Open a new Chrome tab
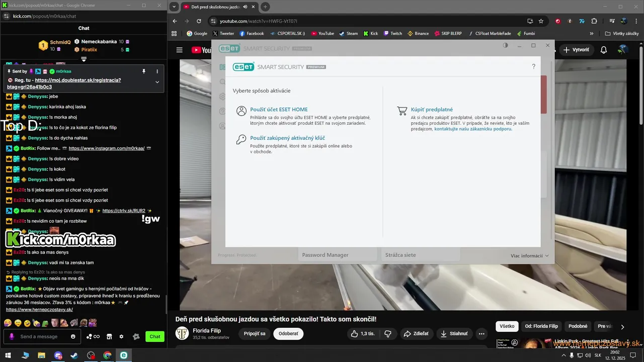The height and width of the screenshot is (362, 644). click(265, 7)
